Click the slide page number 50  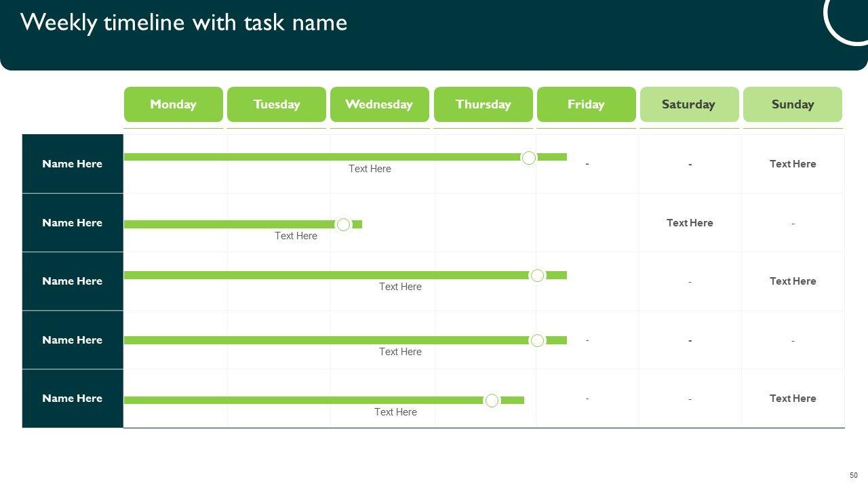853,475
